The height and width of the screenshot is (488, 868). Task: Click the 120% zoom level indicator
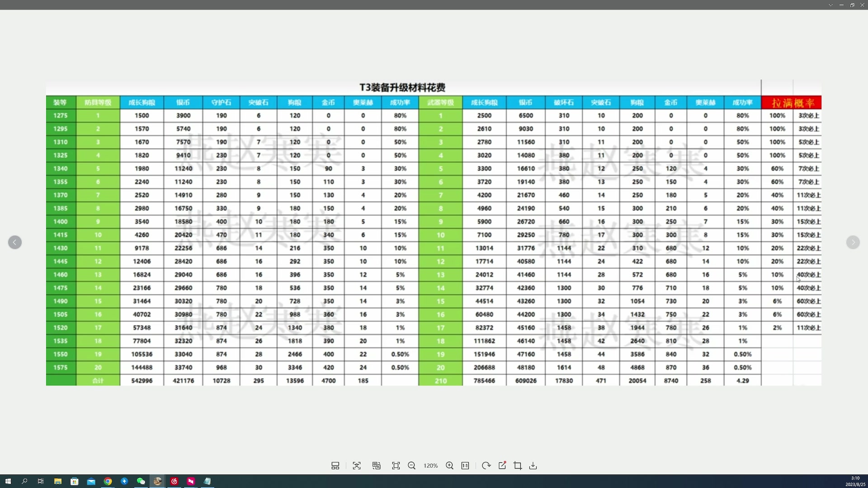tap(430, 466)
